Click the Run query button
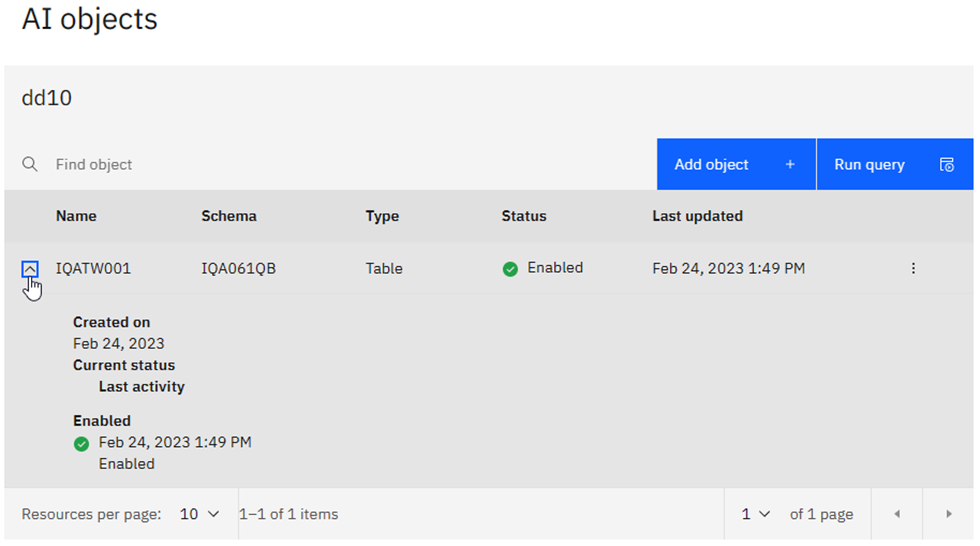 tap(894, 164)
